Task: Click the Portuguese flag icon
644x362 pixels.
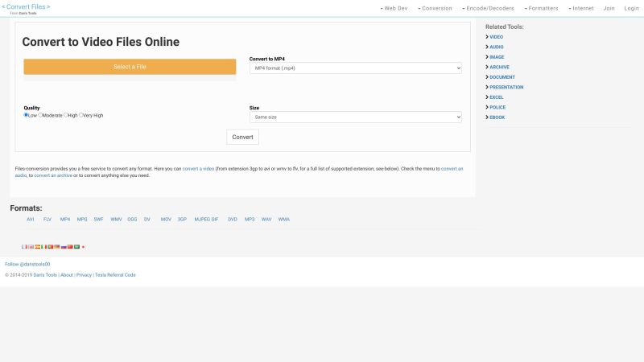Action: [x=50, y=247]
